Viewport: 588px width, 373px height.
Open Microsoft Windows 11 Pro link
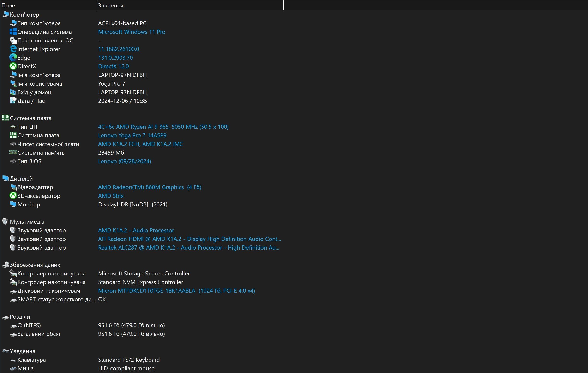(131, 31)
